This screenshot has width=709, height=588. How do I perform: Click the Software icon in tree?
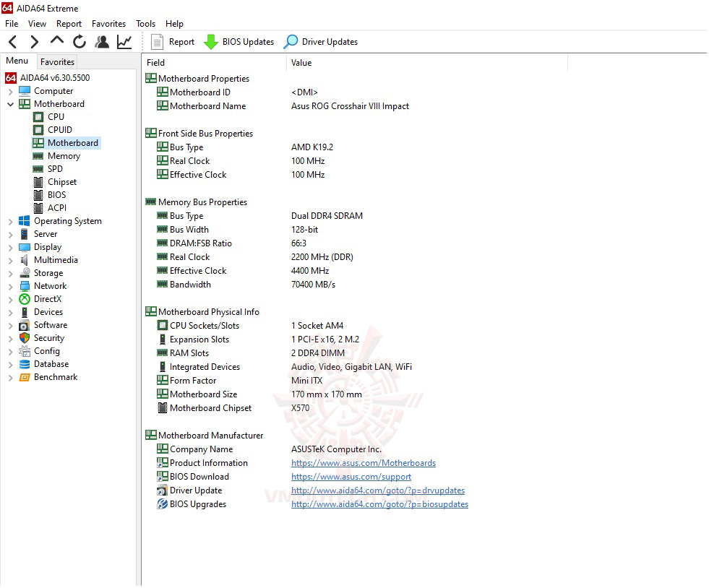pos(25,325)
